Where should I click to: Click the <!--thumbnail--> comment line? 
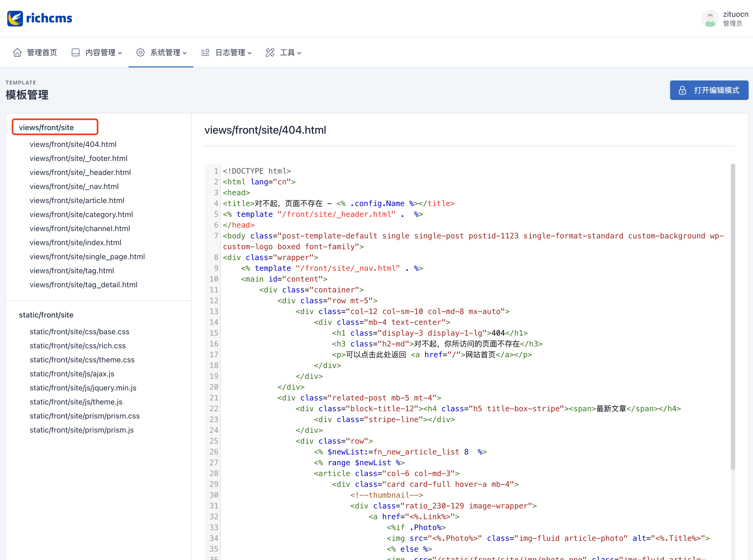[x=386, y=495]
